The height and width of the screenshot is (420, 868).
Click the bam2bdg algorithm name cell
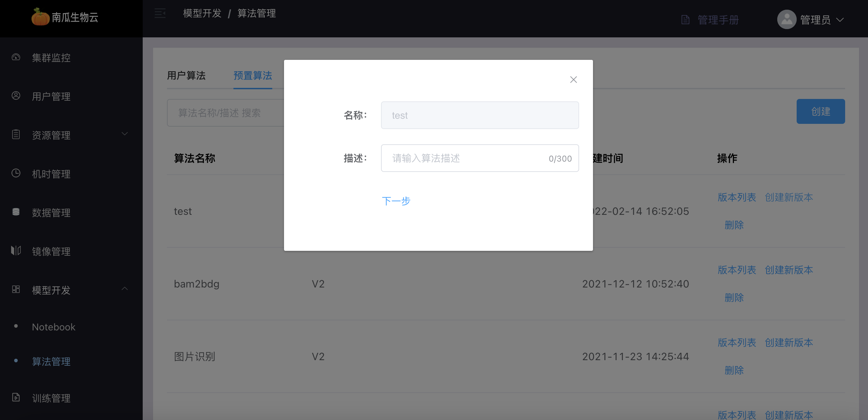click(x=196, y=284)
